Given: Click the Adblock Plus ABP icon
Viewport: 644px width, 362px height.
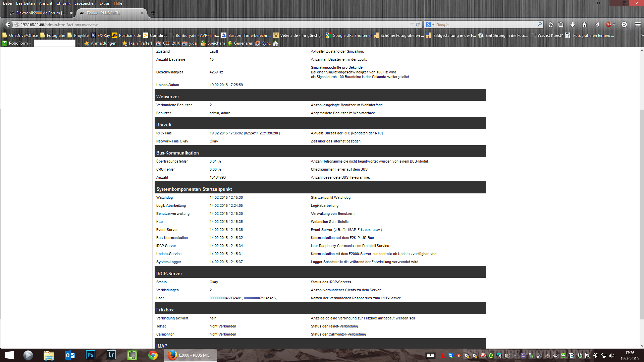Looking at the screenshot, I should tap(609, 24).
